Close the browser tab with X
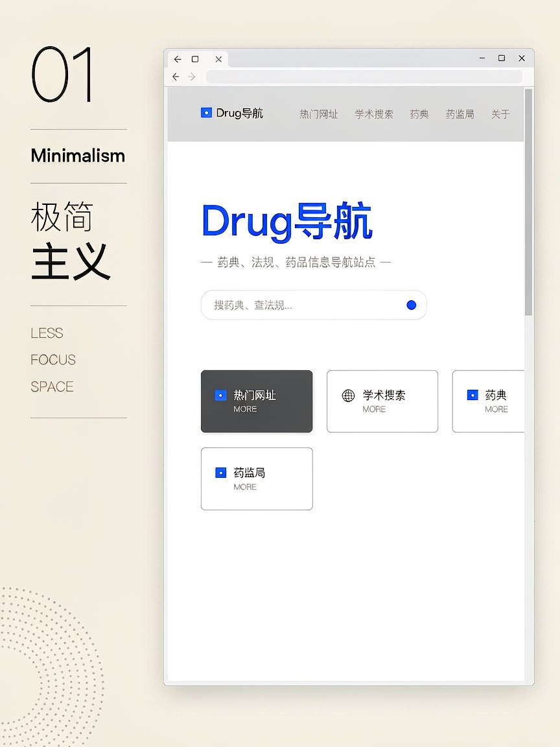This screenshot has width=560, height=747. (x=218, y=59)
